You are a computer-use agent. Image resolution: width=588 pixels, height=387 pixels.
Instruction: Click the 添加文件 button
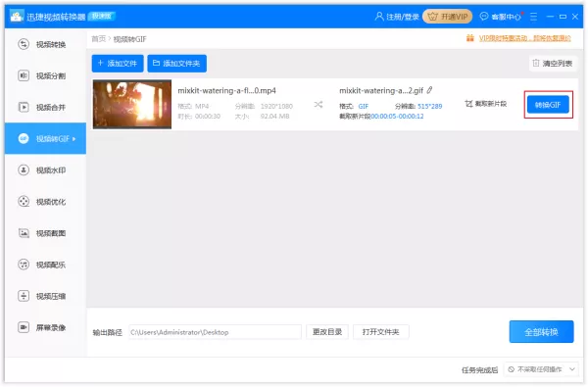118,64
